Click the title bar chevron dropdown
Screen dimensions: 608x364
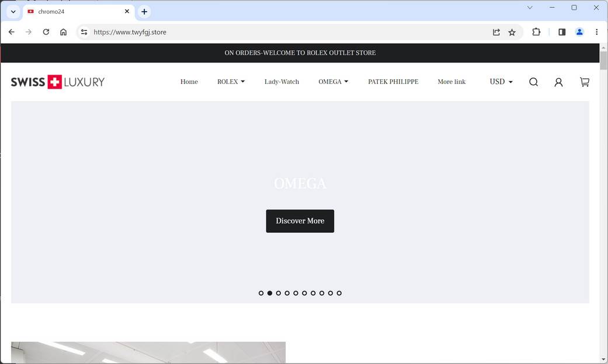pos(530,8)
